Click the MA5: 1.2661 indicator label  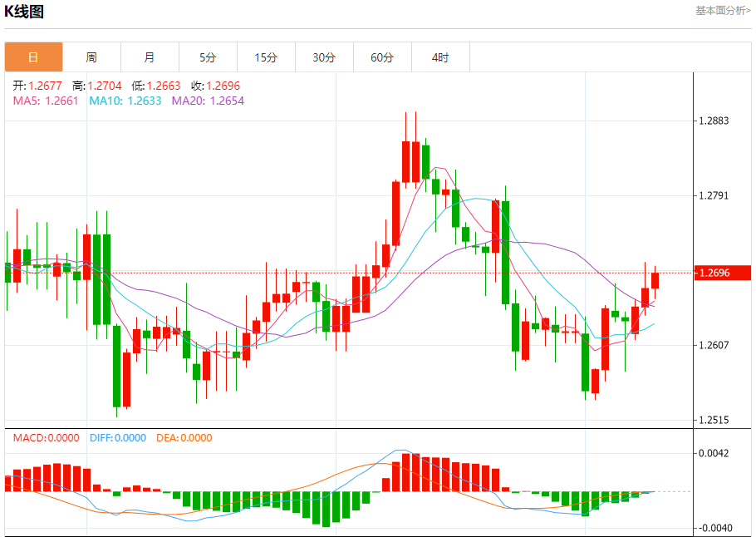(x=46, y=101)
